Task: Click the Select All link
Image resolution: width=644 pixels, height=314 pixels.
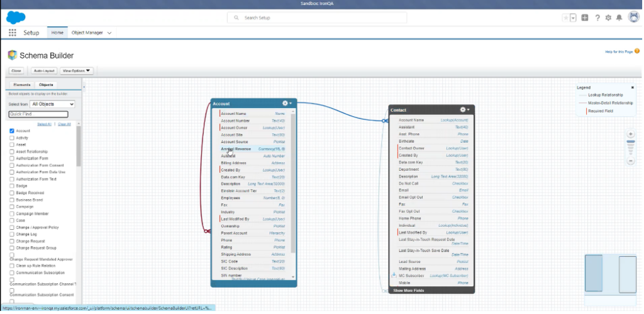Action: coord(45,124)
